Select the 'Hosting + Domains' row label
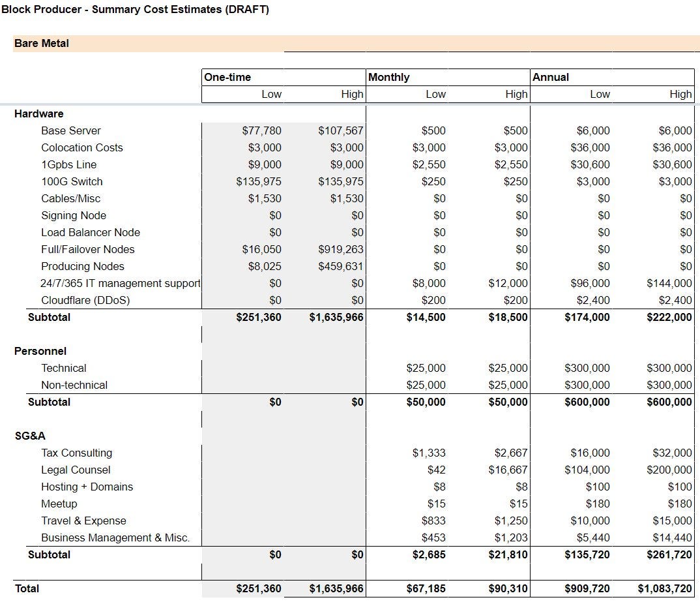The height and width of the screenshot is (604, 700). pos(87,487)
